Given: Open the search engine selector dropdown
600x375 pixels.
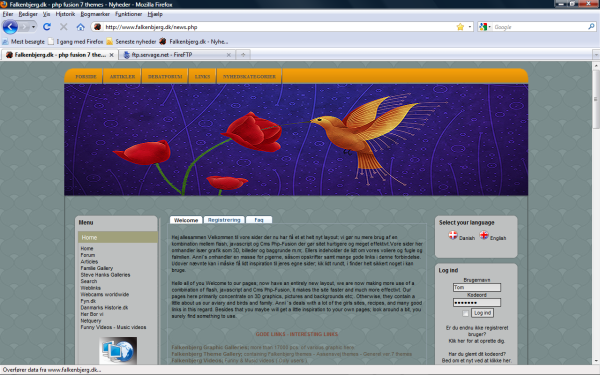Looking at the screenshot, I should (485, 27).
